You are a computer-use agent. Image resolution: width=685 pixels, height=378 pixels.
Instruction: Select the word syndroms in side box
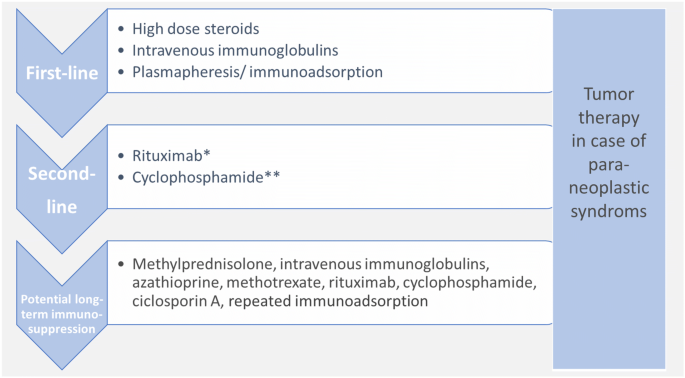[x=609, y=211]
